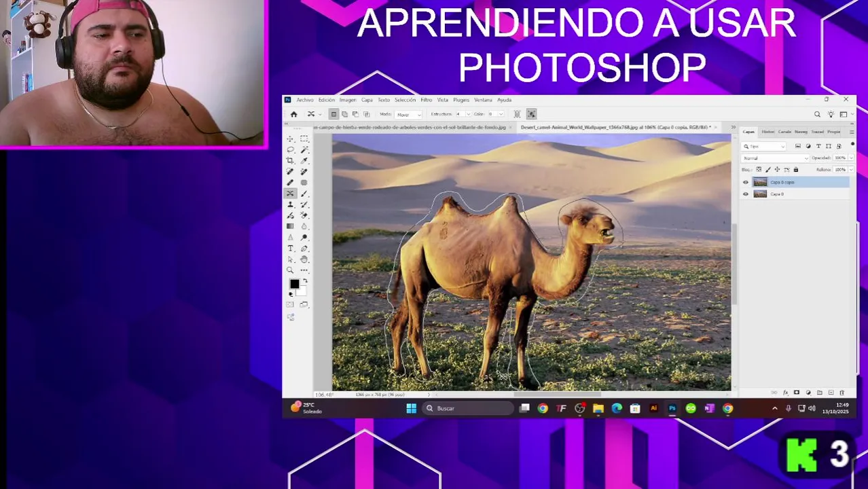This screenshot has height=489, width=868.
Task: Select the Gradient tool
Action: tap(290, 225)
